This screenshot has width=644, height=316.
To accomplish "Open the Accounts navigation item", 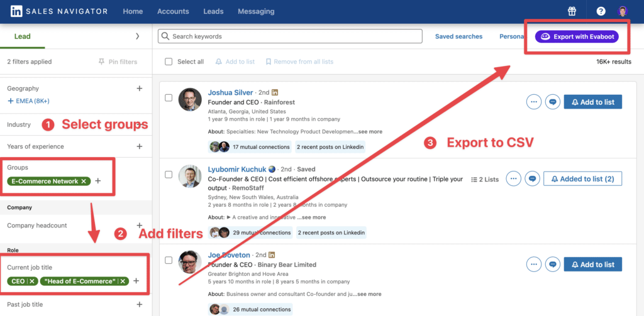I will point(173,11).
